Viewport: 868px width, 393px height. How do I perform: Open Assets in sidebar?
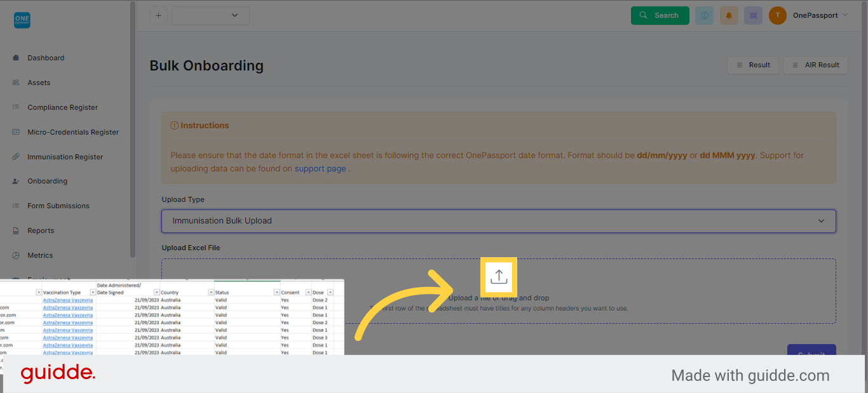(x=39, y=83)
